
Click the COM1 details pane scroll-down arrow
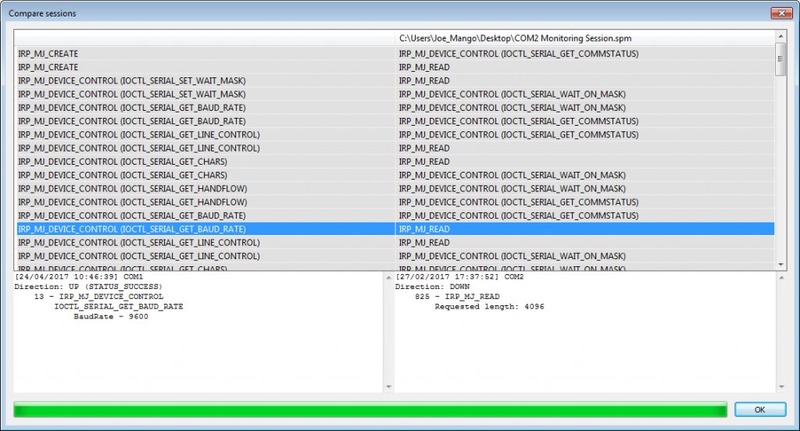389,387
